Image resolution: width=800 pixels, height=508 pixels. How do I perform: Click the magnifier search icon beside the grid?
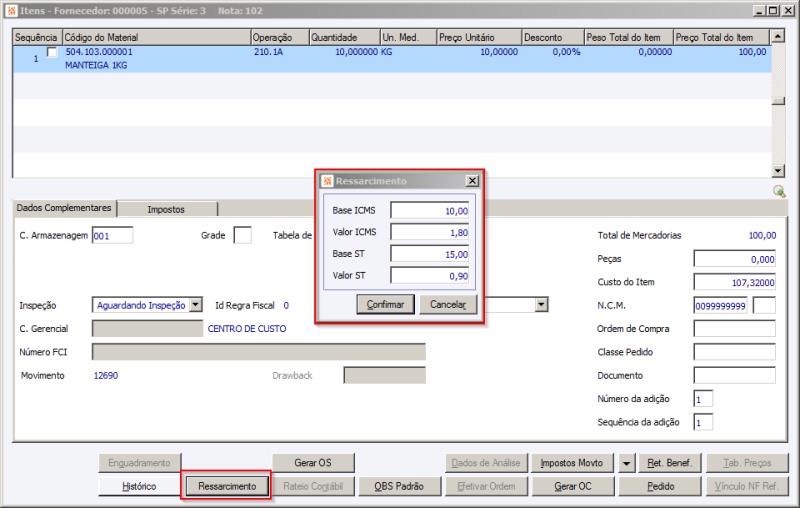click(x=779, y=191)
